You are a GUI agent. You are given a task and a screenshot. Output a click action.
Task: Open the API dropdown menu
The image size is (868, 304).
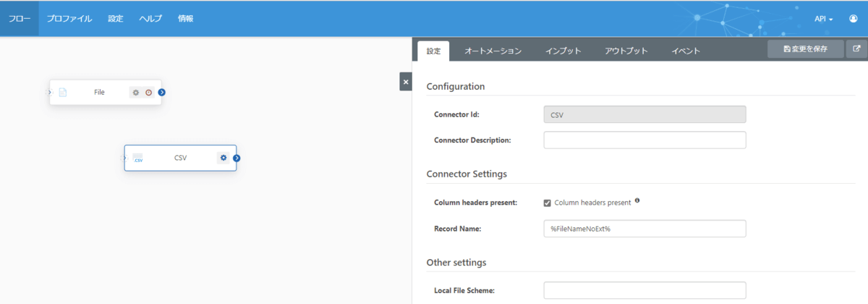824,19
